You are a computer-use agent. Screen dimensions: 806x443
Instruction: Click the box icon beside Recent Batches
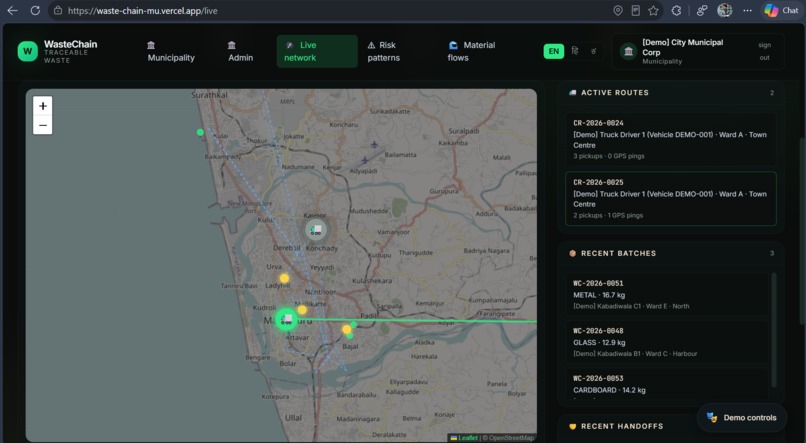pos(573,253)
